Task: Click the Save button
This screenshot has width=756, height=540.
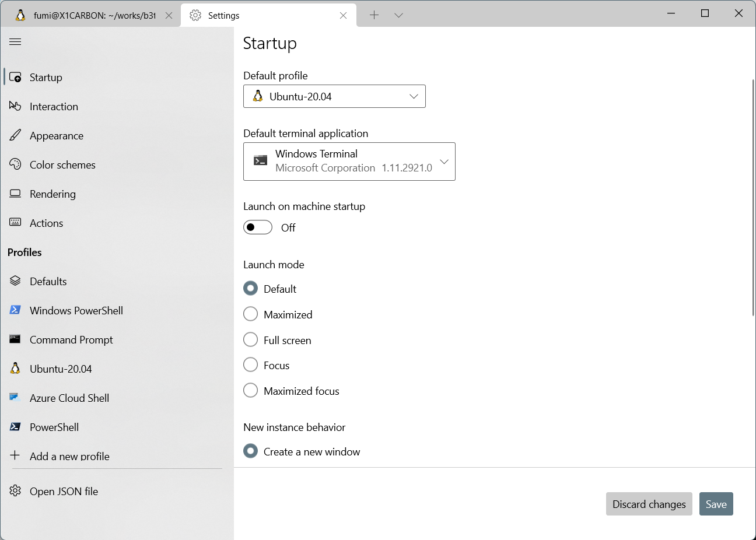Action: click(716, 504)
